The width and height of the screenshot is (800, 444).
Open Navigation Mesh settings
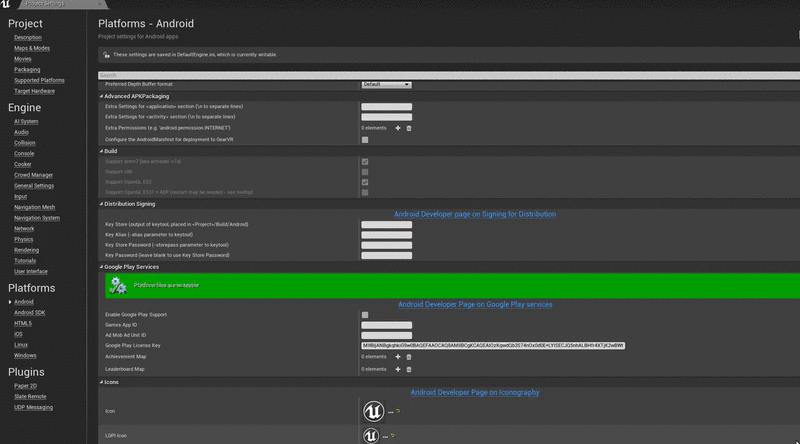coord(34,207)
